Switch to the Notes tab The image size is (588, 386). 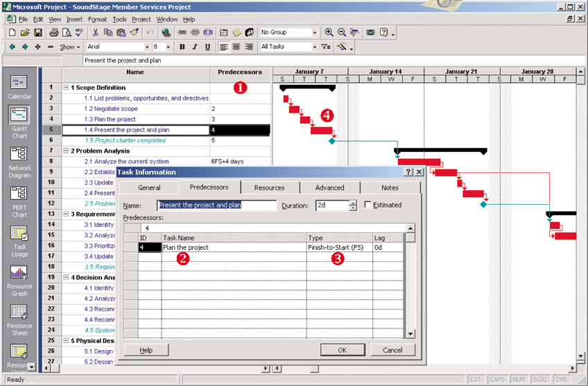390,187
